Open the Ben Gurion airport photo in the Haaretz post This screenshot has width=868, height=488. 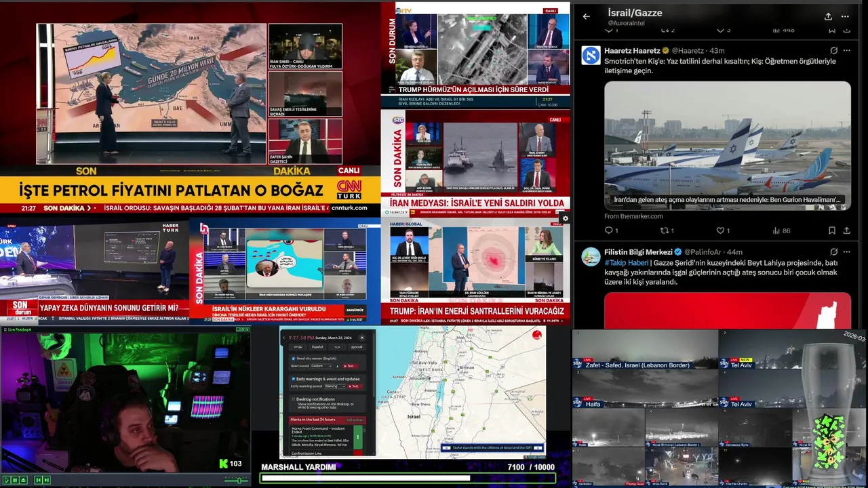tap(728, 146)
